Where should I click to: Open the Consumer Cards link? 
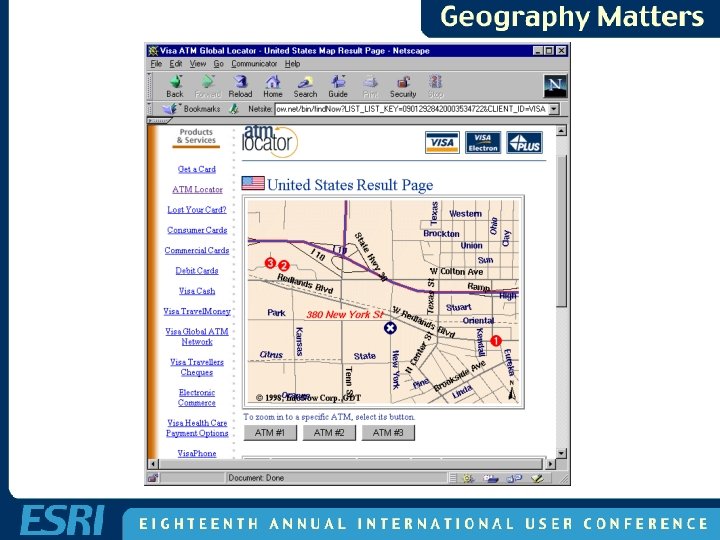coord(197,230)
